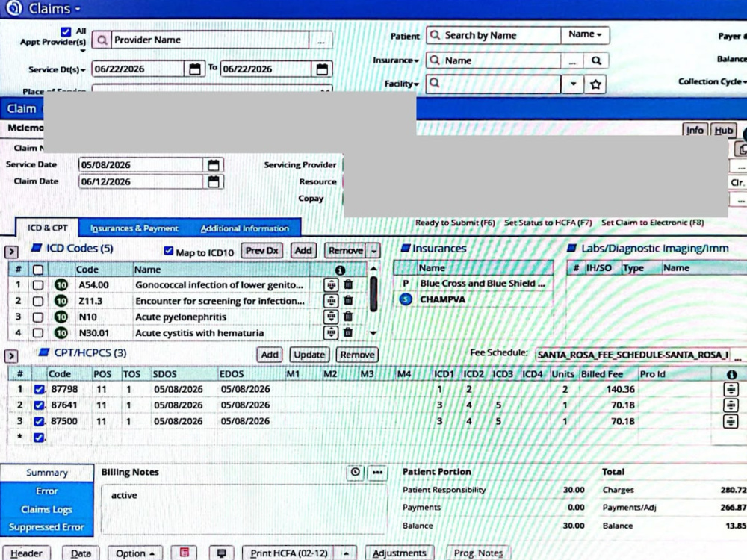Click the star icon beside Facility

pyautogui.click(x=595, y=84)
